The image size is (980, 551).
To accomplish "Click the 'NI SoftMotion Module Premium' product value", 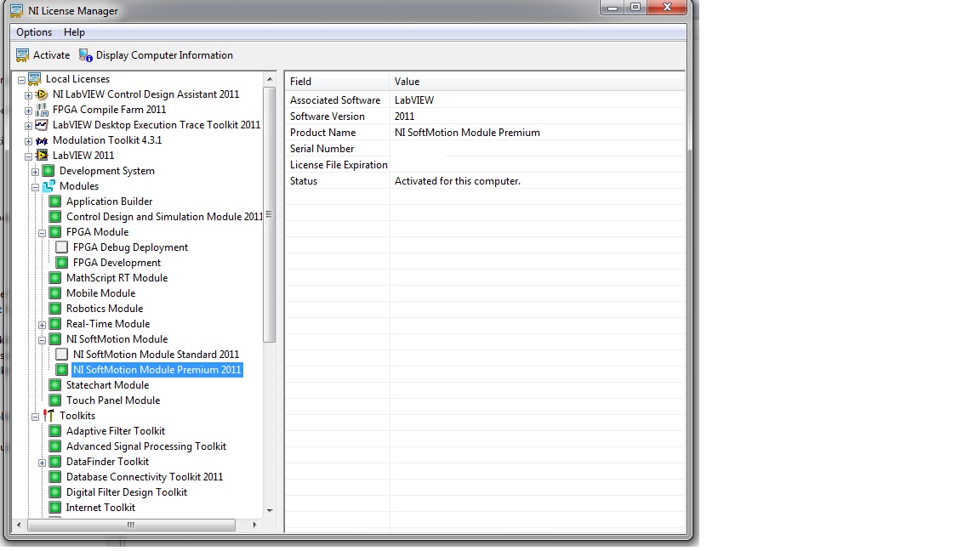I will click(467, 133).
